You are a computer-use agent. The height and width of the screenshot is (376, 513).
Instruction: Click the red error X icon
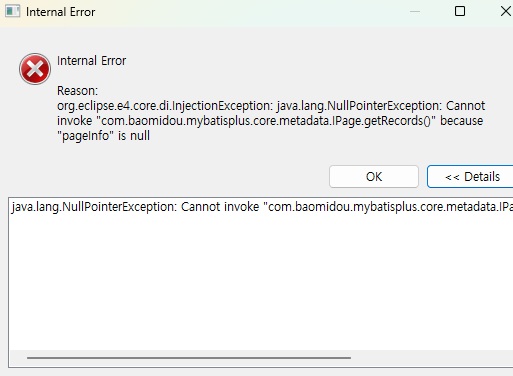(x=35, y=69)
